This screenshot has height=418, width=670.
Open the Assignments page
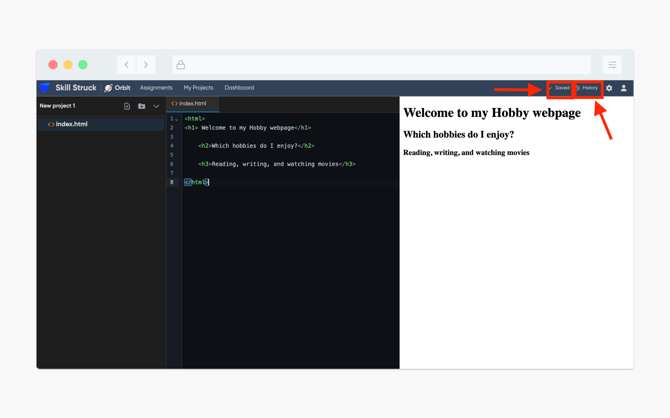[156, 88]
